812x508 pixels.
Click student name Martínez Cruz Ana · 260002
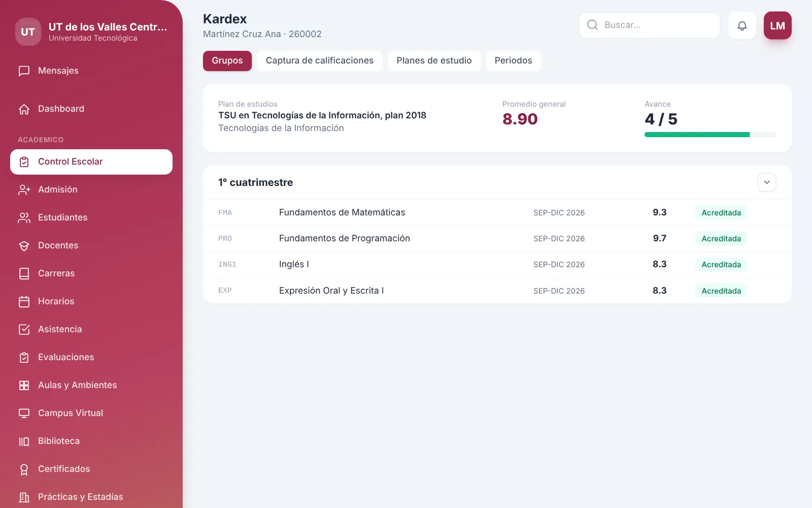[262, 34]
